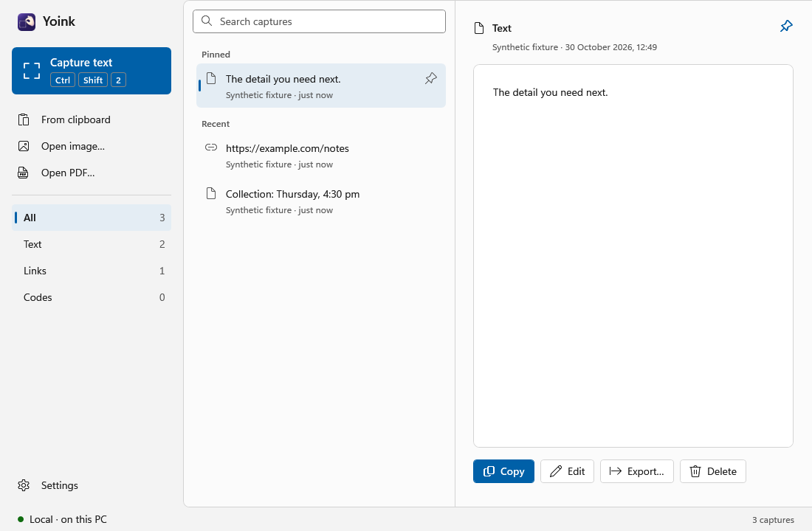Image resolution: width=812 pixels, height=531 pixels.
Task: Select the All filter
Action: pyautogui.click(x=91, y=218)
